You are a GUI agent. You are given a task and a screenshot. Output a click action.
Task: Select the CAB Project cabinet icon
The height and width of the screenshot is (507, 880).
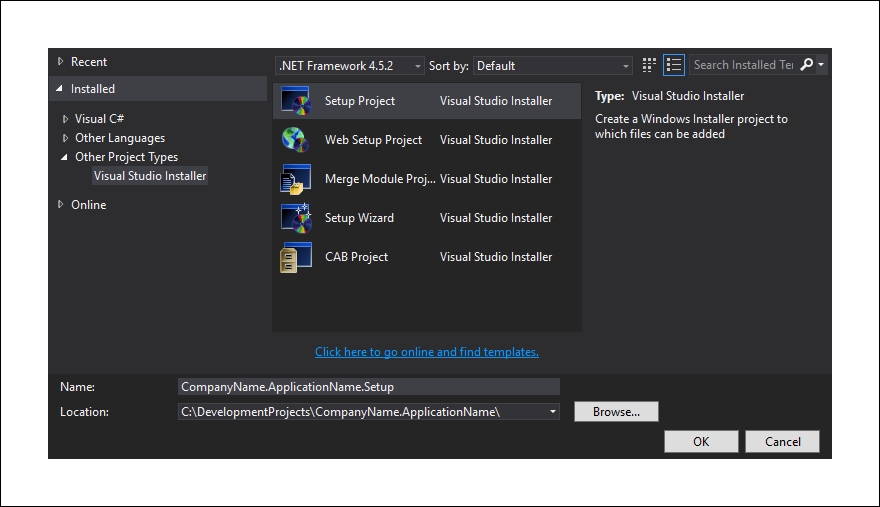click(296, 257)
